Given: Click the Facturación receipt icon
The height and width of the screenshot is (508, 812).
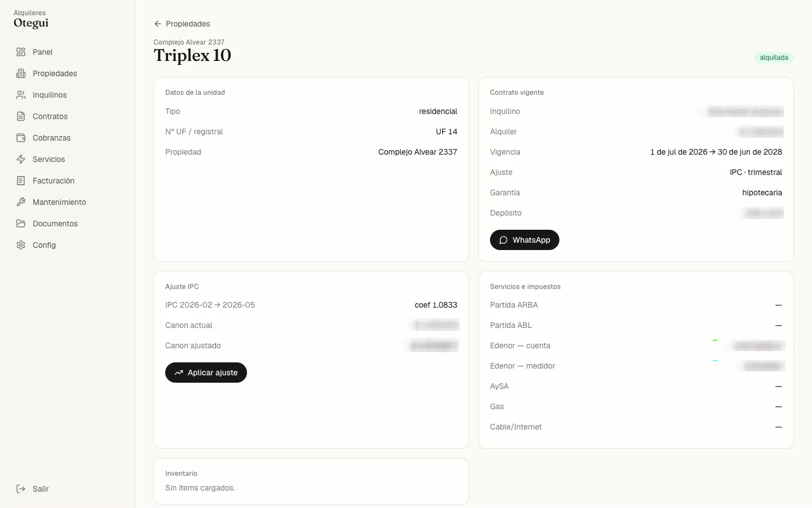Looking at the screenshot, I should [x=21, y=181].
